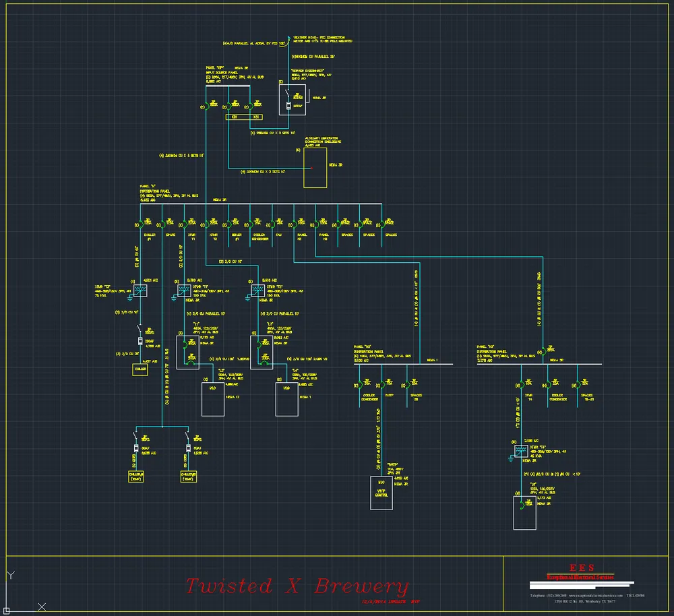Click the "AUXILIARY GENERATOR" label text
674x616 pixels.
[x=321, y=138]
